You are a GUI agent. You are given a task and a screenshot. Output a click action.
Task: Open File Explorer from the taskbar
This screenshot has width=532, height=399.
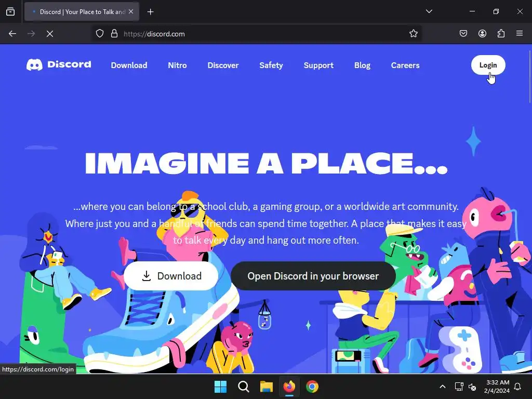(267, 387)
